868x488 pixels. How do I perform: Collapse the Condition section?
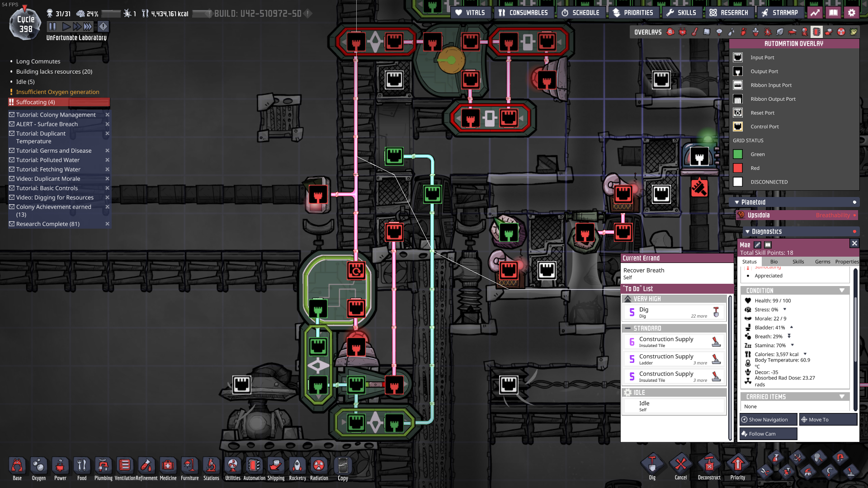click(842, 291)
